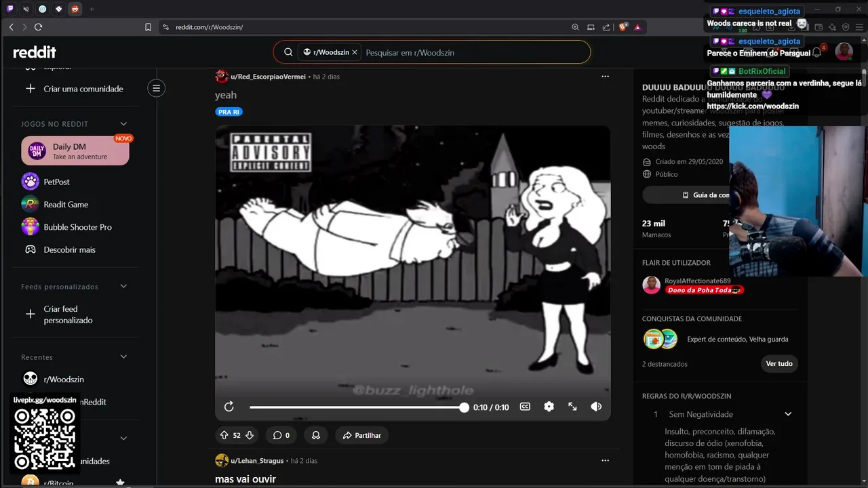Collapse rule Sem Negatividade
The height and width of the screenshot is (488, 868).
(x=788, y=414)
